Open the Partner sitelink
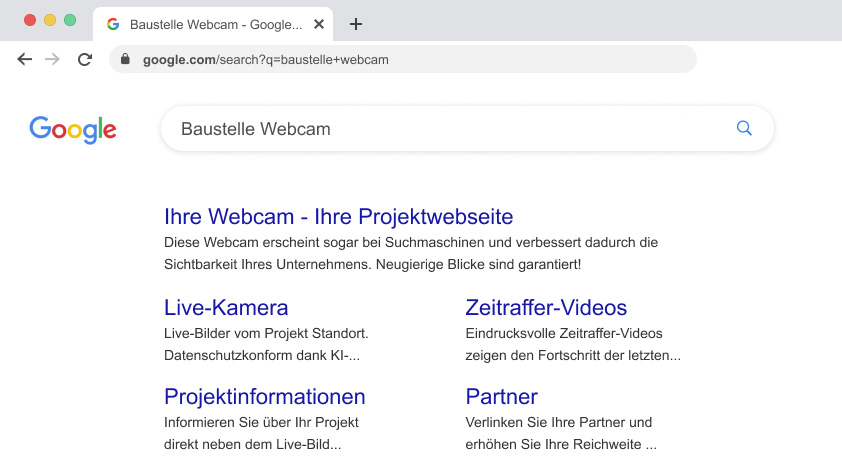 click(502, 397)
